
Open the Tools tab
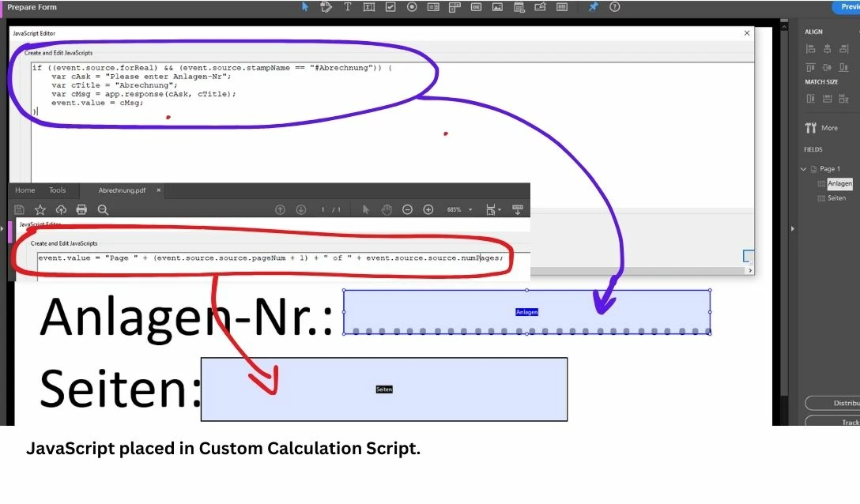pyautogui.click(x=57, y=190)
